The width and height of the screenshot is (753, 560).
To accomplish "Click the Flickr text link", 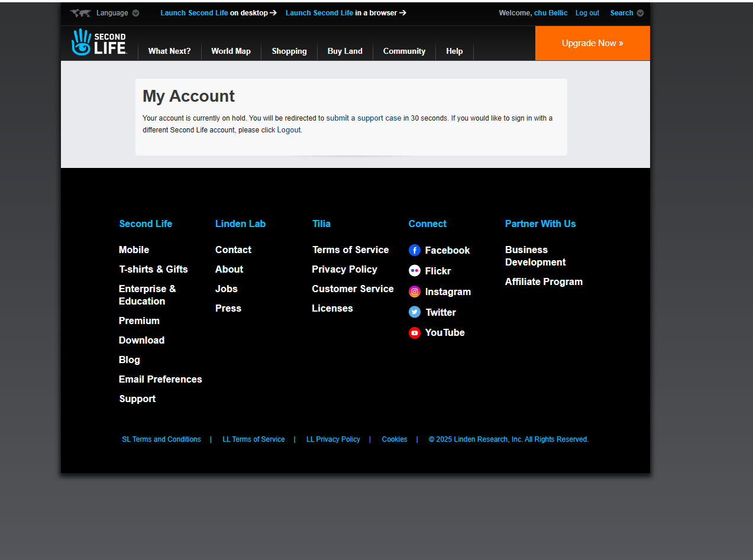I will click(438, 271).
